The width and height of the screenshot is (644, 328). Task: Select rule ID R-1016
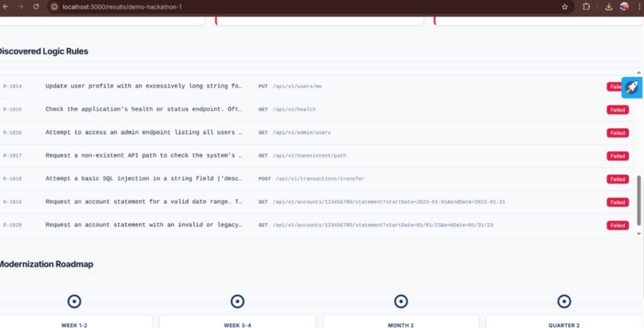pos(12,132)
